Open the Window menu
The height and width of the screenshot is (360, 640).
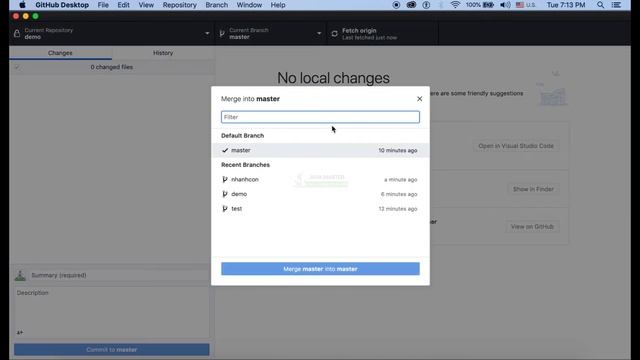pyautogui.click(x=249, y=5)
